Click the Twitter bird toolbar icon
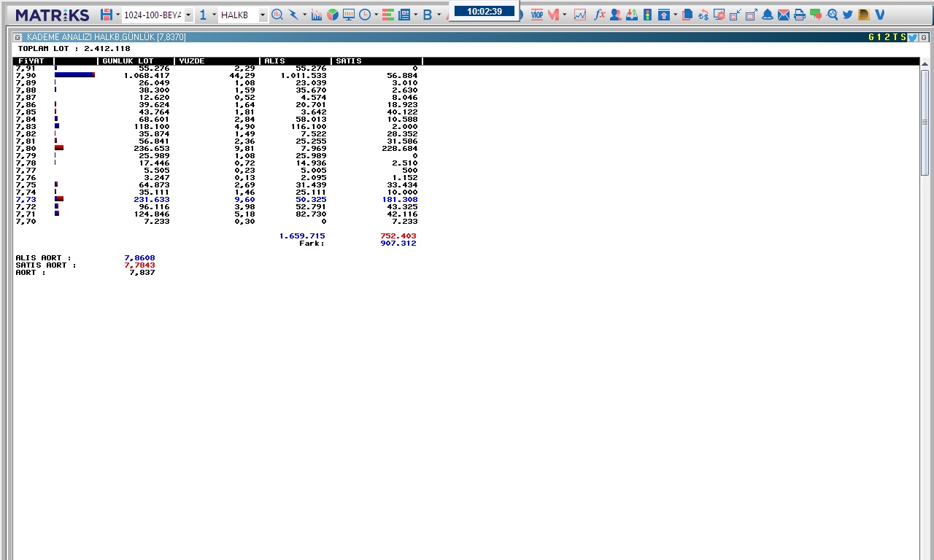The width and height of the screenshot is (934, 560). click(x=847, y=15)
